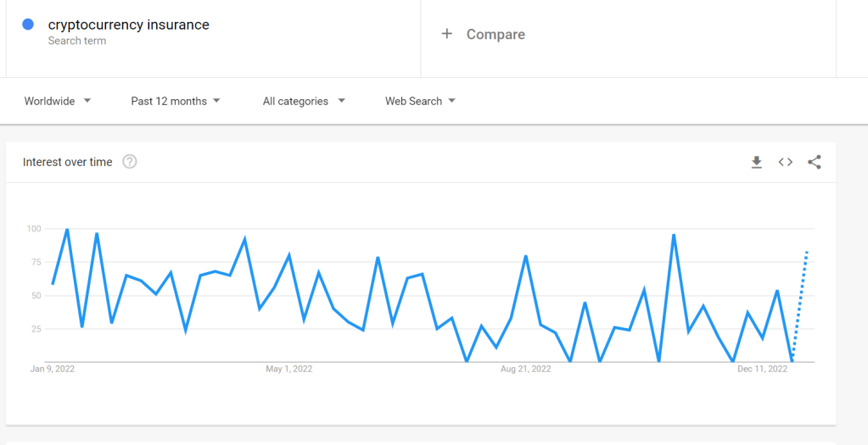The height and width of the screenshot is (445, 868).
Task: Click the blue dot beside search term
Action: tap(28, 25)
